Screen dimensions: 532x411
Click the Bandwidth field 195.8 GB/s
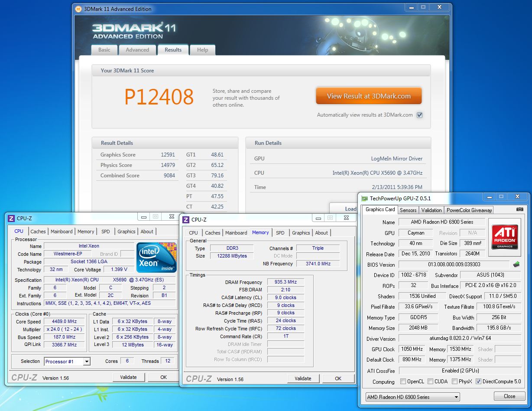click(499, 328)
